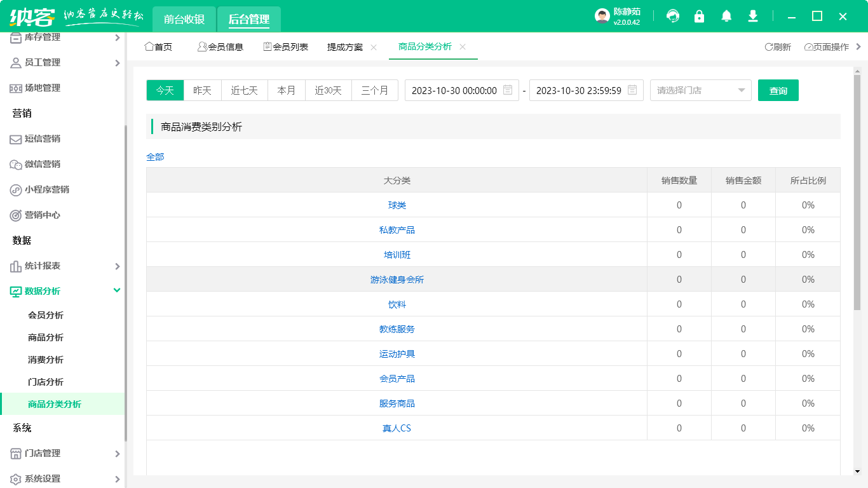Click the lock screen icon
868x488 pixels.
699,17
